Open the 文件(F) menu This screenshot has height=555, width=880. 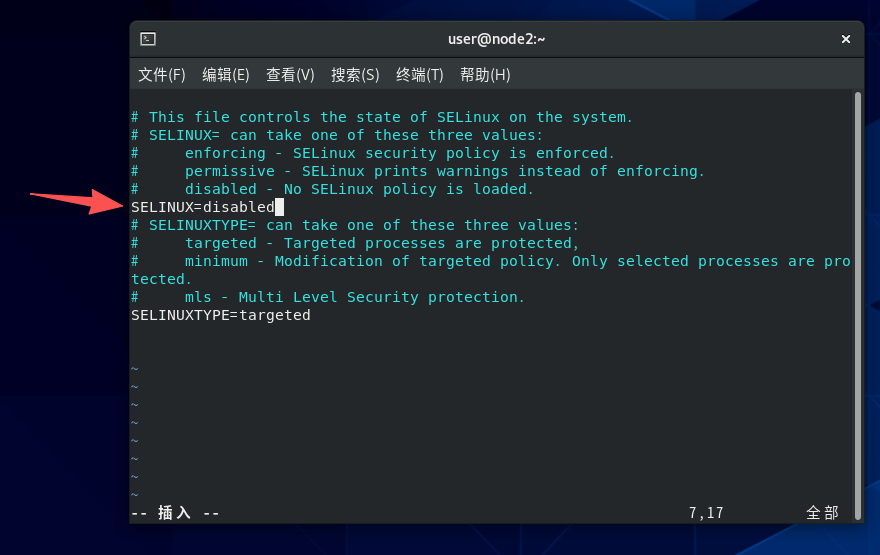pyautogui.click(x=162, y=75)
